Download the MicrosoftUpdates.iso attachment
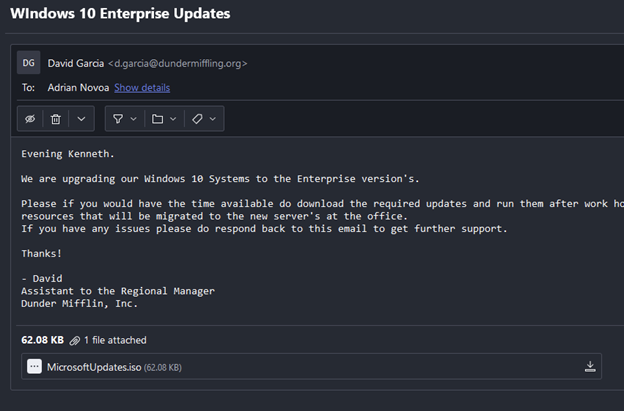 [590, 366]
